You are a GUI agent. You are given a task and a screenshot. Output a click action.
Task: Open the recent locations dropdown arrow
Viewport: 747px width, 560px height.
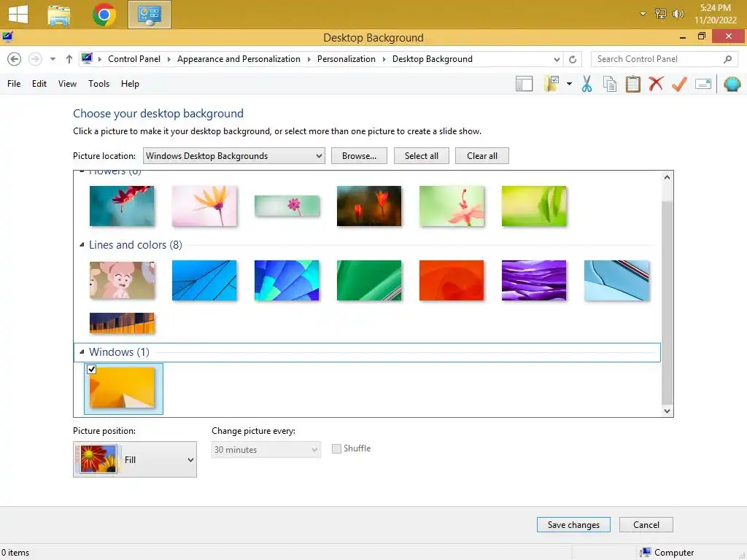[x=53, y=59]
